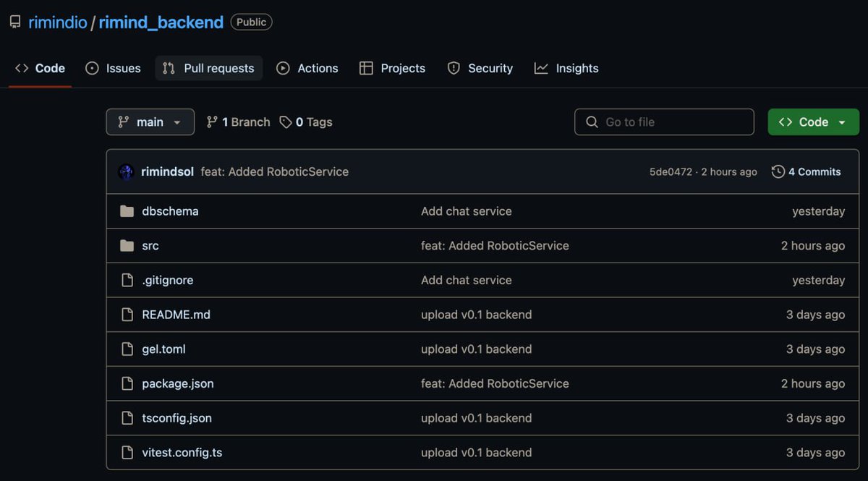The width and height of the screenshot is (868, 481).
Task: Open the rimindsol author profile link
Action: tap(167, 172)
